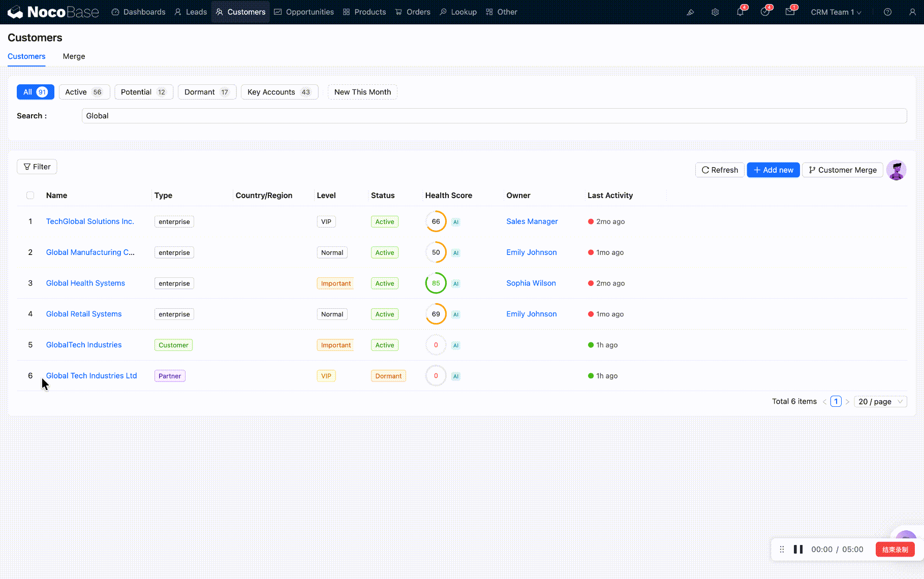This screenshot has height=579, width=924.
Task: Click the mail envelope icon
Action: 790,12
